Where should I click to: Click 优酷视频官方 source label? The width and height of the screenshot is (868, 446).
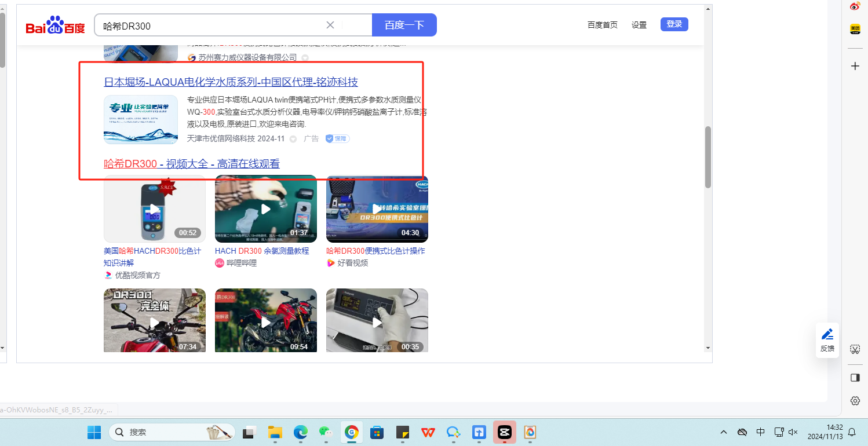click(x=138, y=275)
